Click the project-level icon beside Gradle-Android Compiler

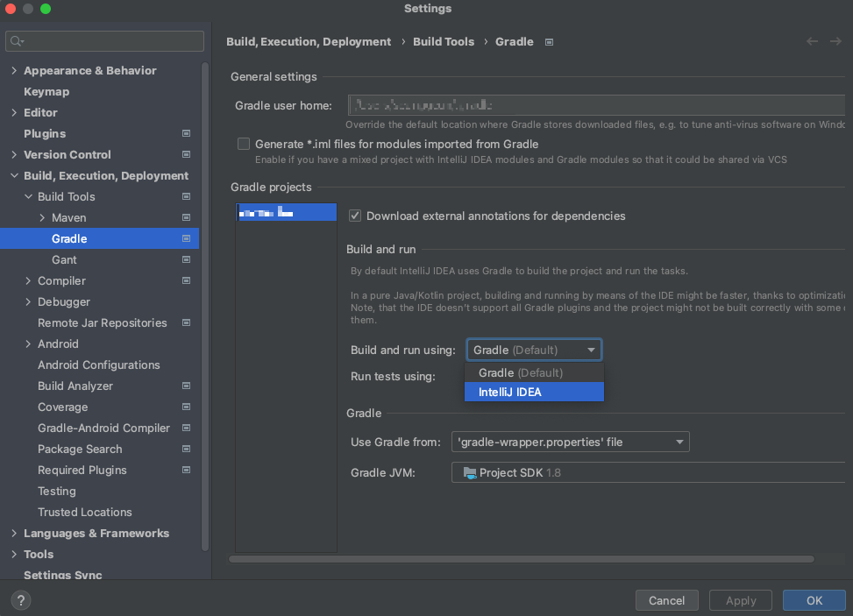pyautogui.click(x=186, y=428)
